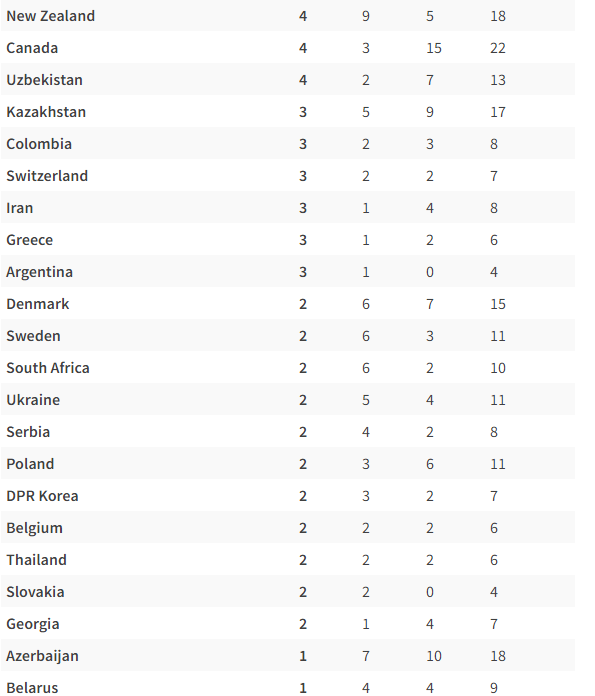Click Denmark in the table

click(x=38, y=304)
